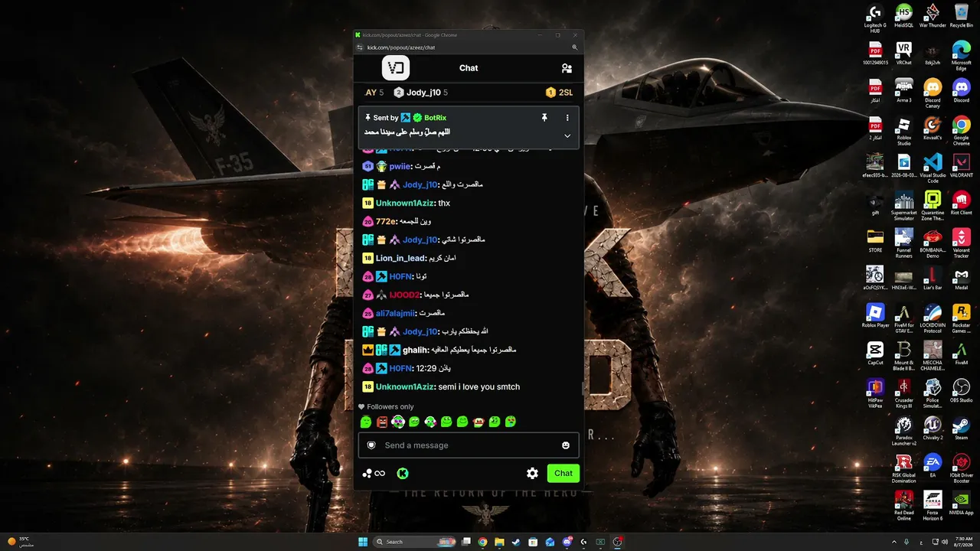Open Discord Canary desktop icon
Image resolution: width=980 pixels, height=551 pixels.
point(933,94)
